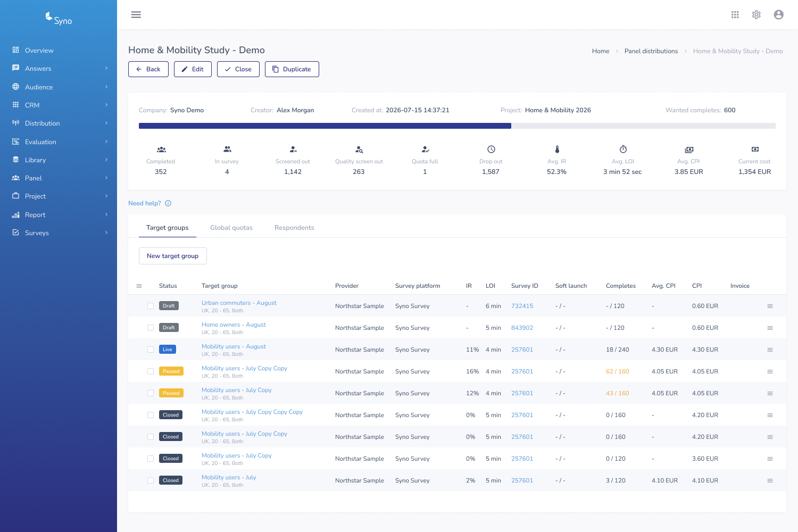
Task: Click the Current cost money icon
Action: click(755, 149)
